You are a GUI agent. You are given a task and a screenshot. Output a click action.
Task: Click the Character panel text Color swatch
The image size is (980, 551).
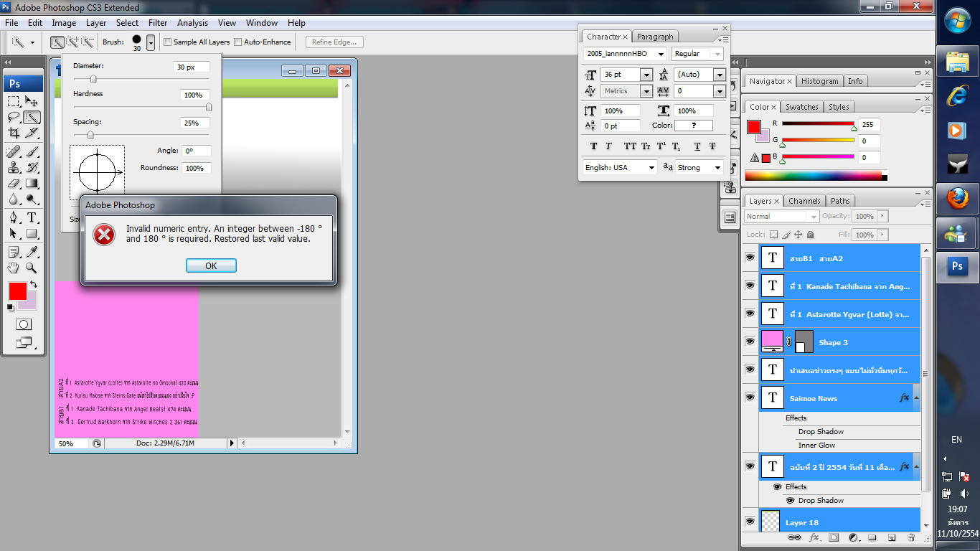[x=694, y=126]
